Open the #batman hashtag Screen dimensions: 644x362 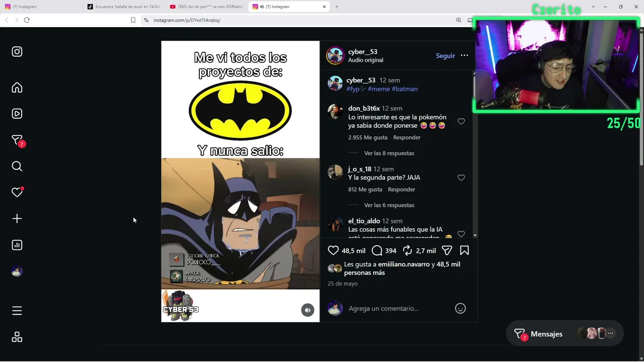coord(405,89)
